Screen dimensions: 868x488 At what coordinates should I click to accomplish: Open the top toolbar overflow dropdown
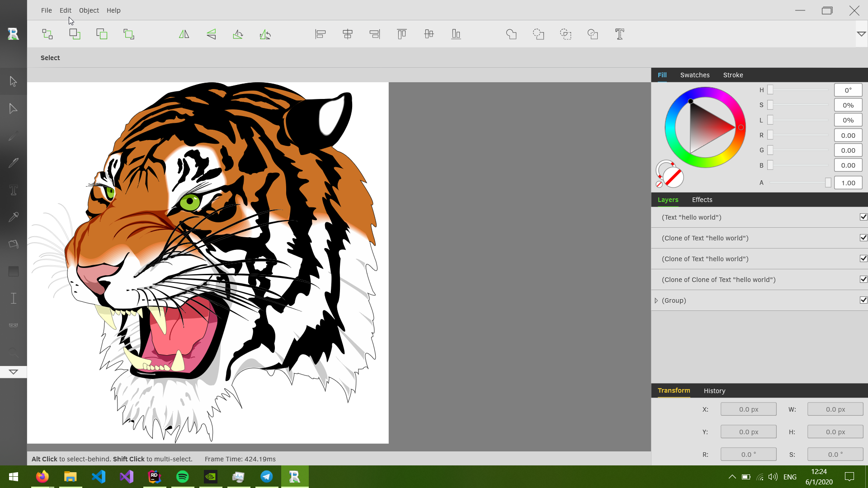tap(861, 34)
